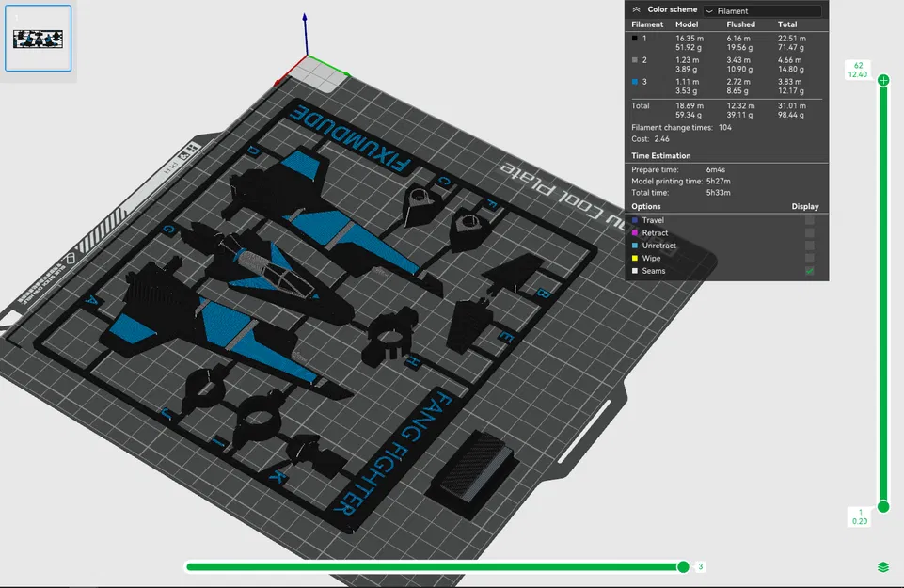The height and width of the screenshot is (588, 904).
Task: Click the black filament 1 color swatch
Action: [x=635, y=39]
